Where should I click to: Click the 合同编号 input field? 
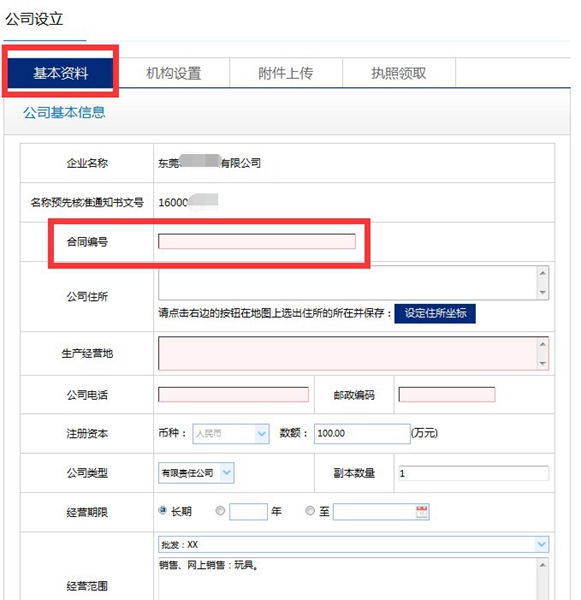click(257, 241)
